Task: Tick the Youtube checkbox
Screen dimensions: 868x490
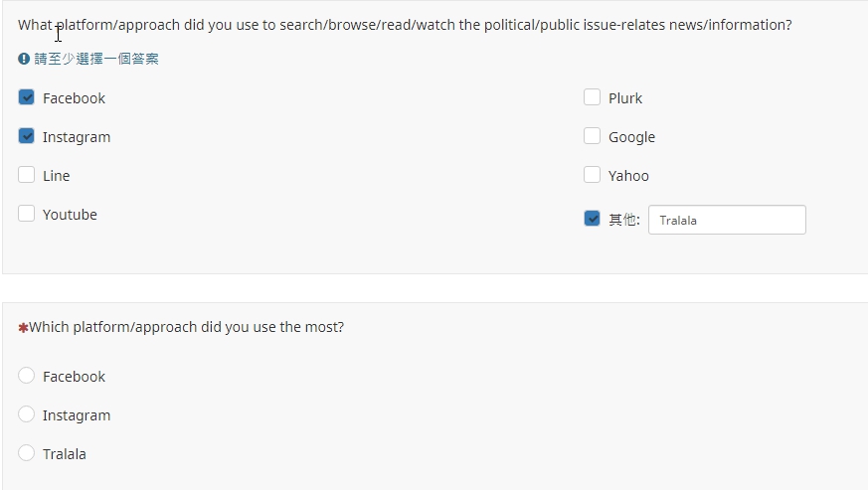Action: 27,214
